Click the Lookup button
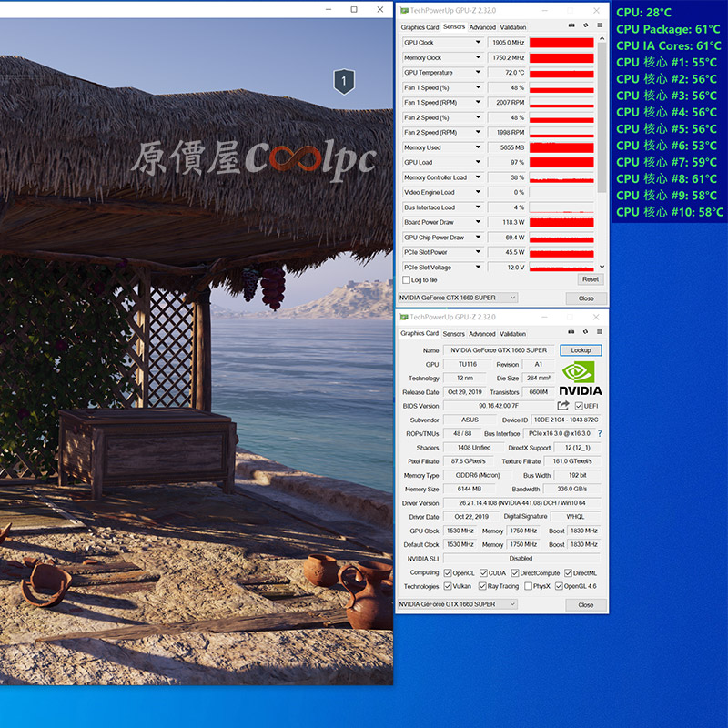728x728 pixels. (581, 350)
